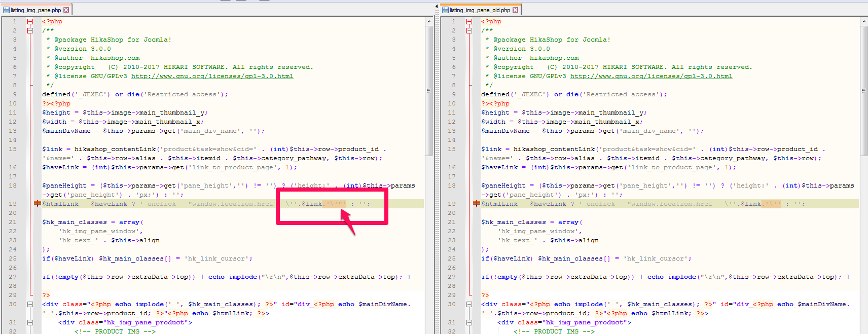Viewport: 868px width, 334px height.
Task: Click line number 15 in the left pane margin
Action: click(13, 149)
